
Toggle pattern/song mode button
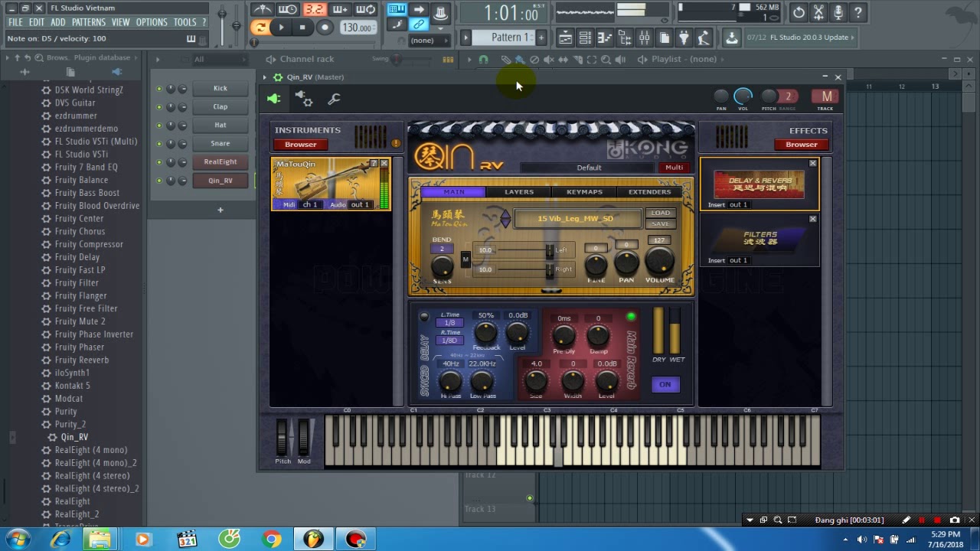[261, 28]
